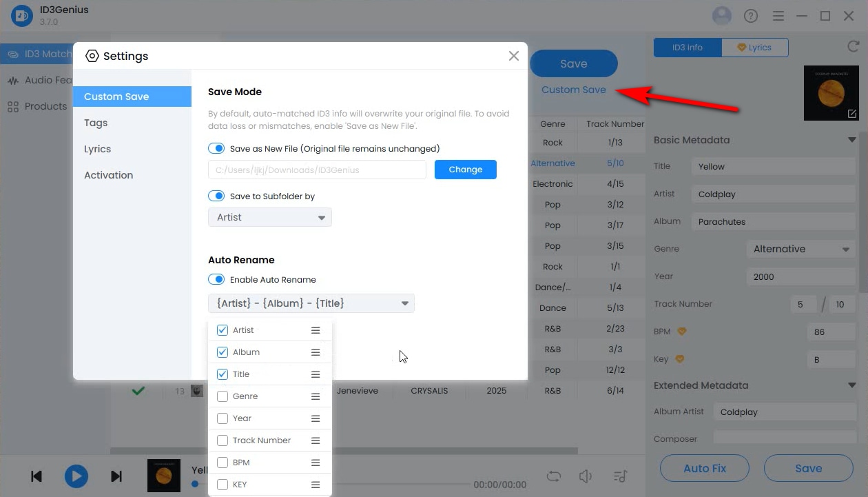Disable Save as New File toggle
The image size is (868, 497).
click(x=216, y=148)
